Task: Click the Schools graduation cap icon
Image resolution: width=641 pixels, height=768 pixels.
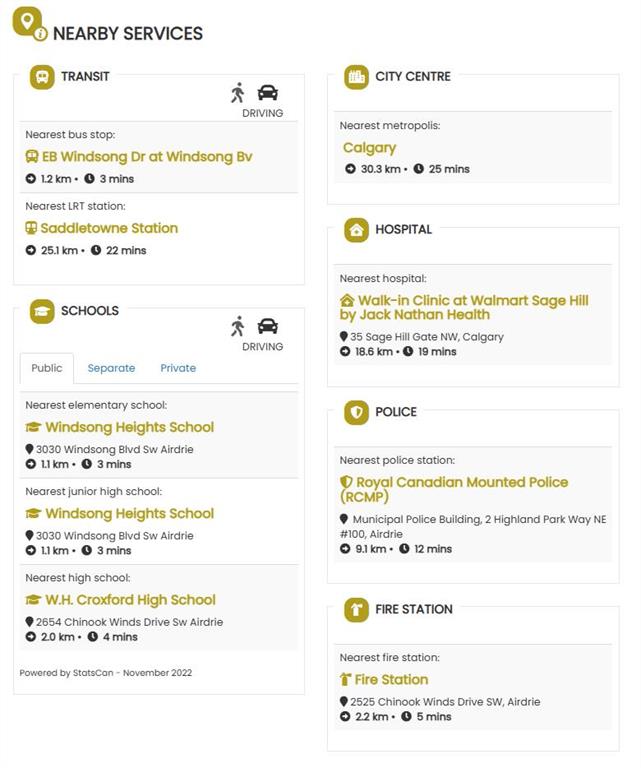Action: [42, 311]
